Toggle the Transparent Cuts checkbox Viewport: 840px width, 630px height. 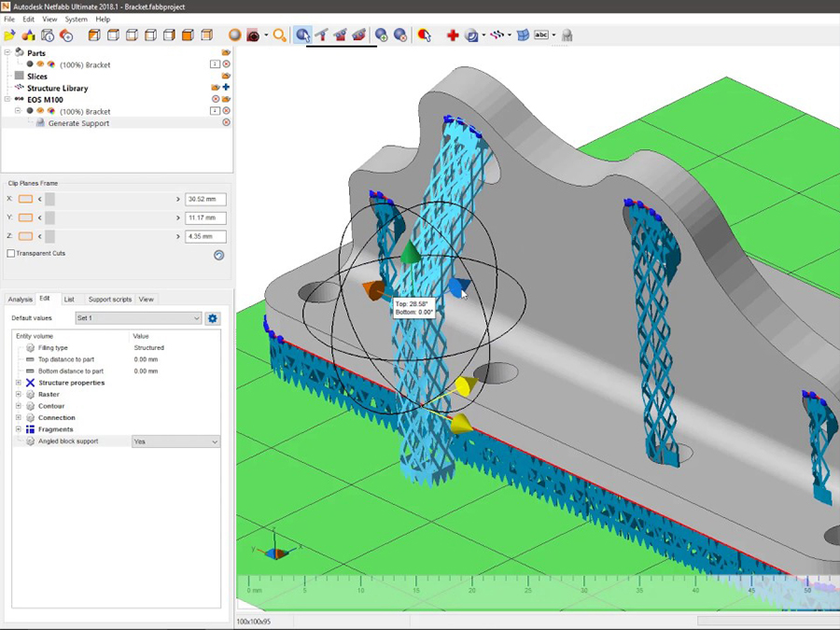coord(11,253)
